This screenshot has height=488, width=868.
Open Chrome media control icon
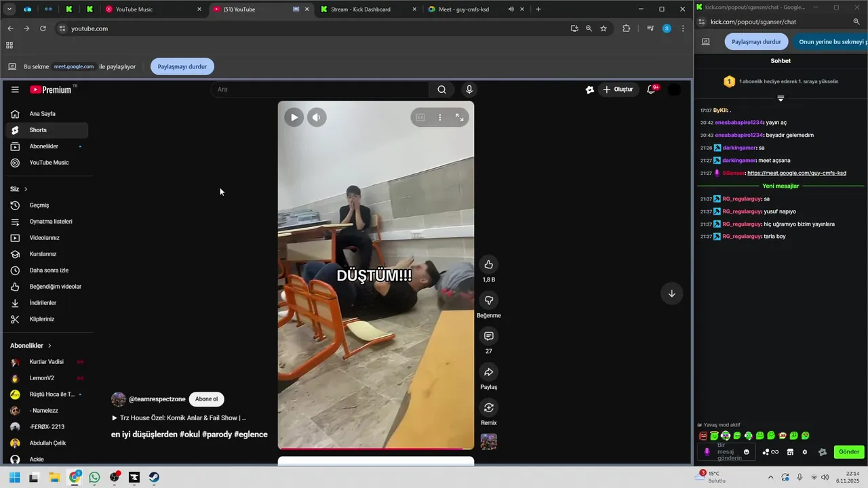(x=650, y=28)
